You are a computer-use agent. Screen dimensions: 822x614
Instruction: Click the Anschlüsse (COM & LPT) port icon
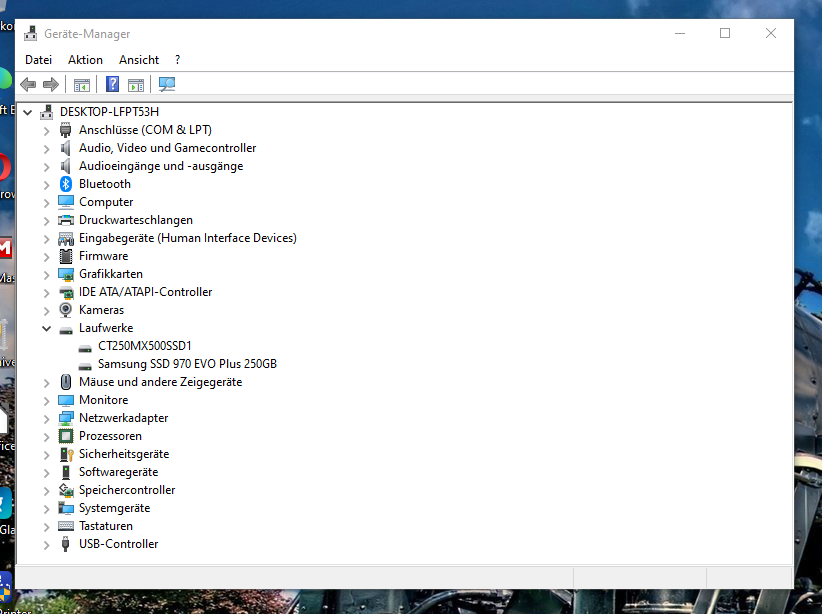pyautogui.click(x=66, y=130)
